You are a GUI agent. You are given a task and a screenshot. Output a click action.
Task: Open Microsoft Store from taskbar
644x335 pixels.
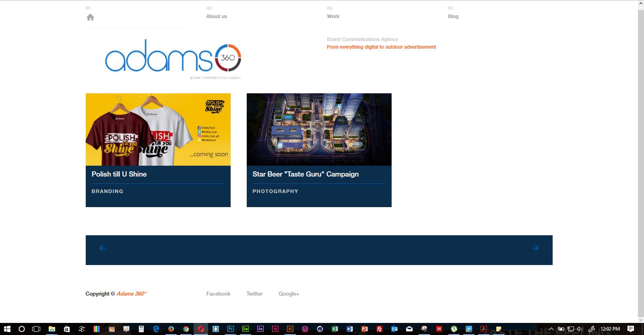click(x=67, y=329)
